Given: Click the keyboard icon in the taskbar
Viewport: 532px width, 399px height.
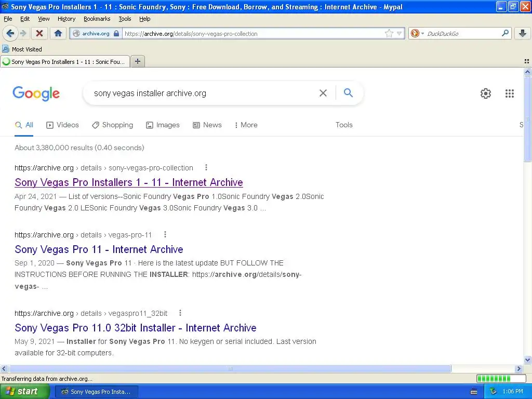Looking at the screenshot, I should tap(474, 392).
